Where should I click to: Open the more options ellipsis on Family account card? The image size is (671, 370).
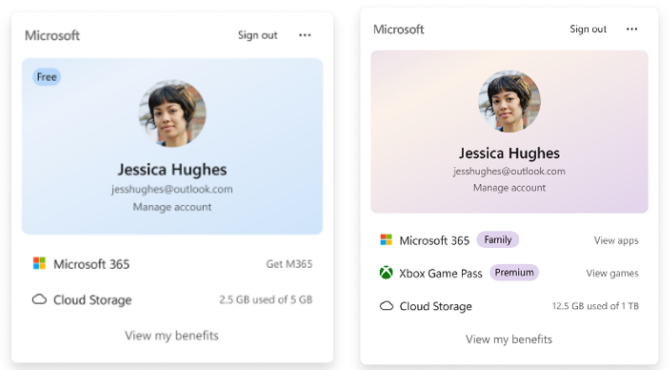(x=632, y=29)
